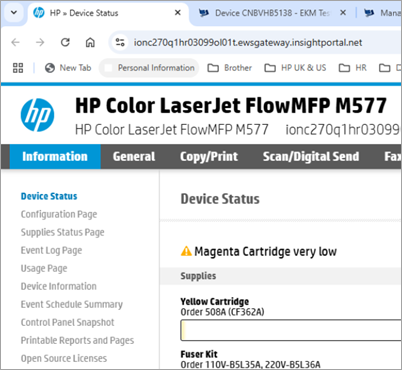
Task: View site information icon in address bar
Action: coord(120,42)
